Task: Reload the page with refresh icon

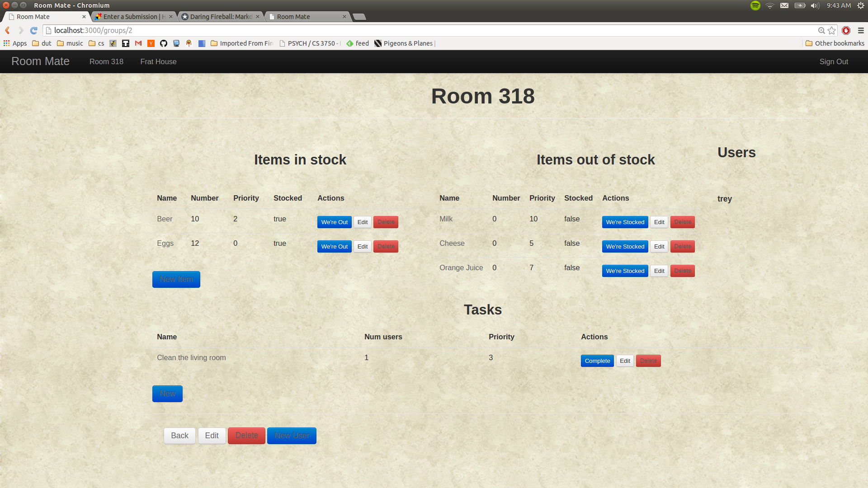Action: coord(33,30)
